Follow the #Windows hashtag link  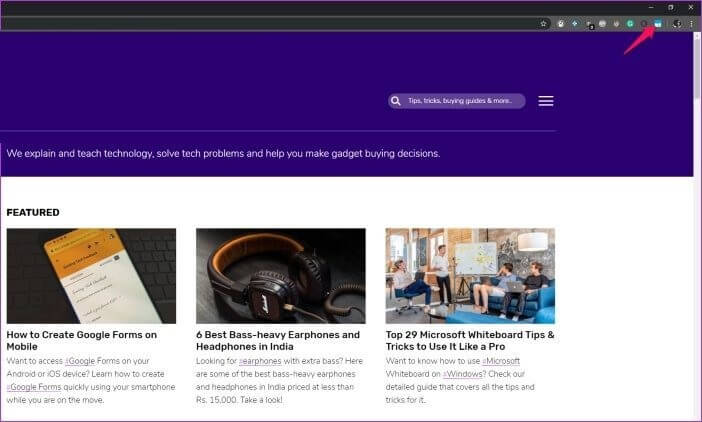click(464, 374)
